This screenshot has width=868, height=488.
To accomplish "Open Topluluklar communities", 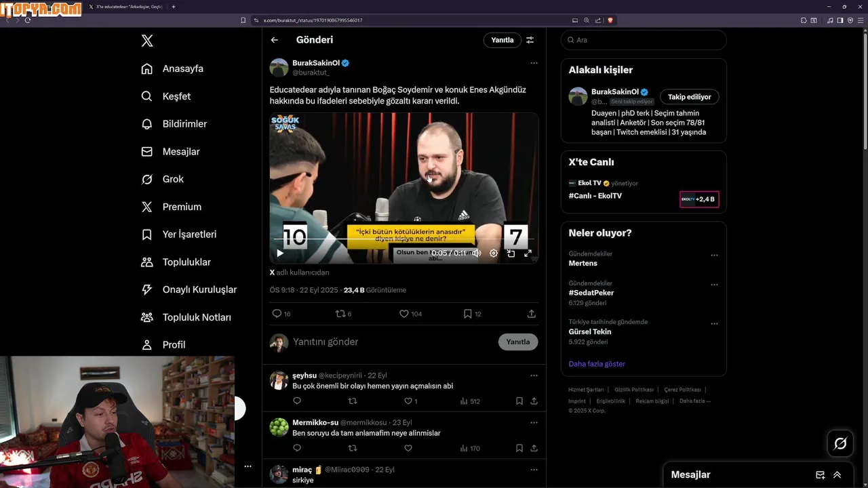I will pyautogui.click(x=176, y=262).
